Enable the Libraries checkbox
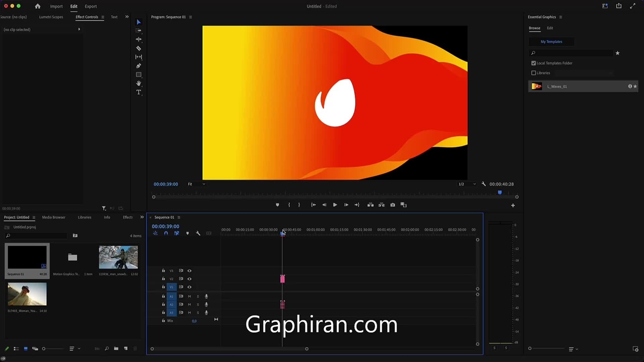The image size is (644, 362). click(x=533, y=73)
